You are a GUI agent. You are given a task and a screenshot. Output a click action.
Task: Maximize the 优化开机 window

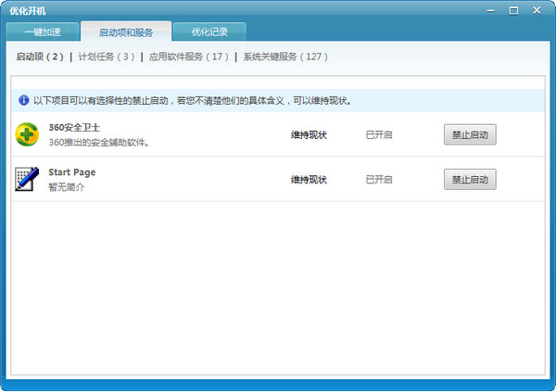[513, 11]
